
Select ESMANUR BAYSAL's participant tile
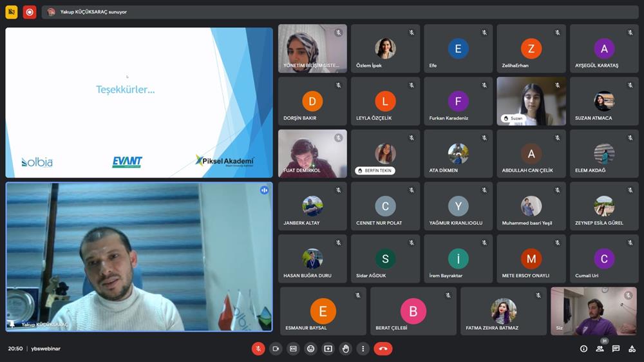pyautogui.click(x=323, y=311)
